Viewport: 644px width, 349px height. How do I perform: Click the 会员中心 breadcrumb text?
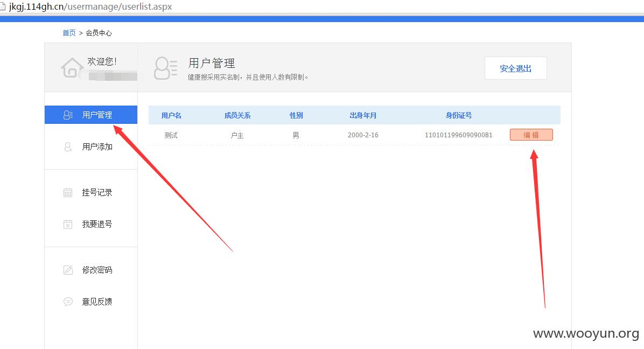pos(99,33)
